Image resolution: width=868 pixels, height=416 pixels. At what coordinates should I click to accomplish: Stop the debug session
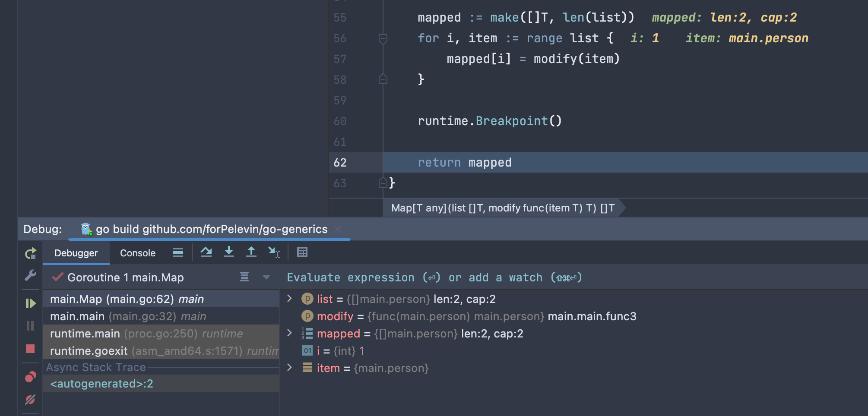point(30,349)
